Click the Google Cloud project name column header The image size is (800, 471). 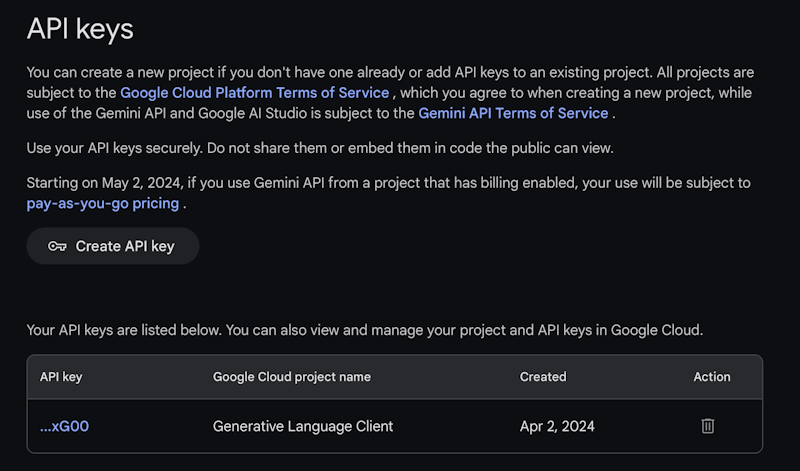tap(292, 377)
